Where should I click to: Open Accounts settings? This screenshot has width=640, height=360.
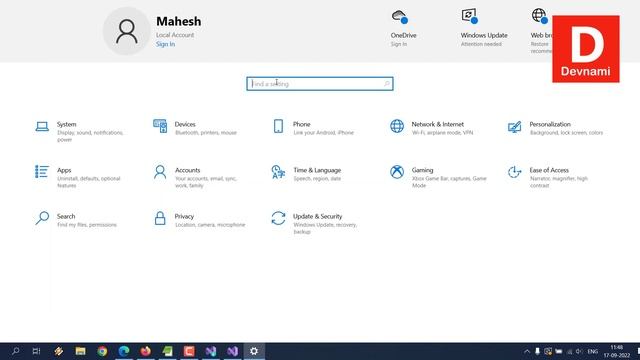195,177
